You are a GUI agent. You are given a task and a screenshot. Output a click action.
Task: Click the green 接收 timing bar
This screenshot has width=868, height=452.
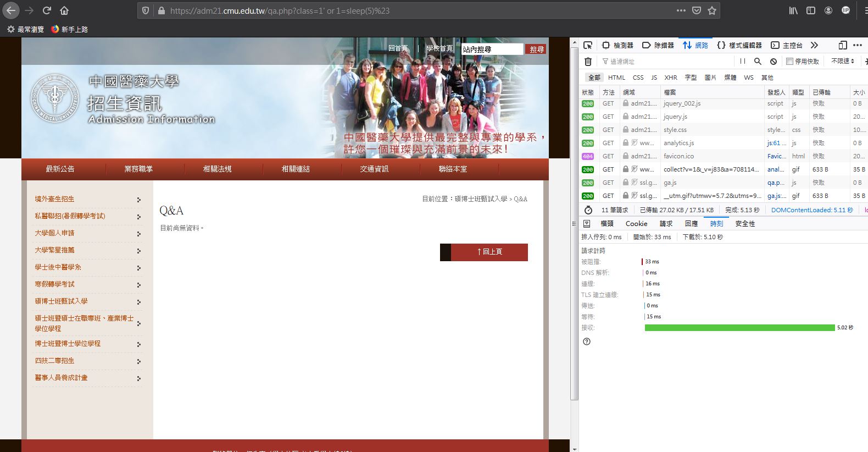(739, 328)
